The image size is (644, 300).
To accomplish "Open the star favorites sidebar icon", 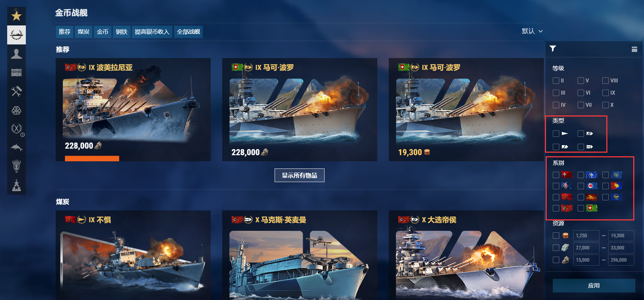I will click(17, 16).
